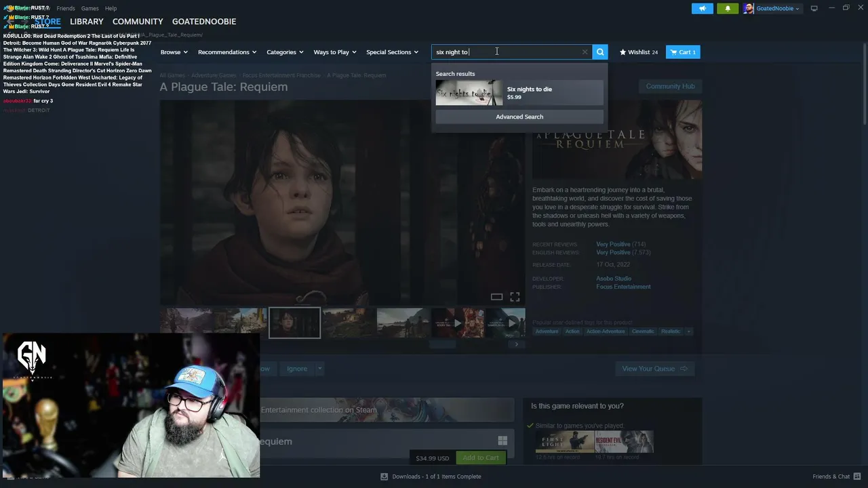Image resolution: width=868 pixels, height=488 pixels.
Task: Click the GoatedNoobie profile avatar
Action: (749, 8)
